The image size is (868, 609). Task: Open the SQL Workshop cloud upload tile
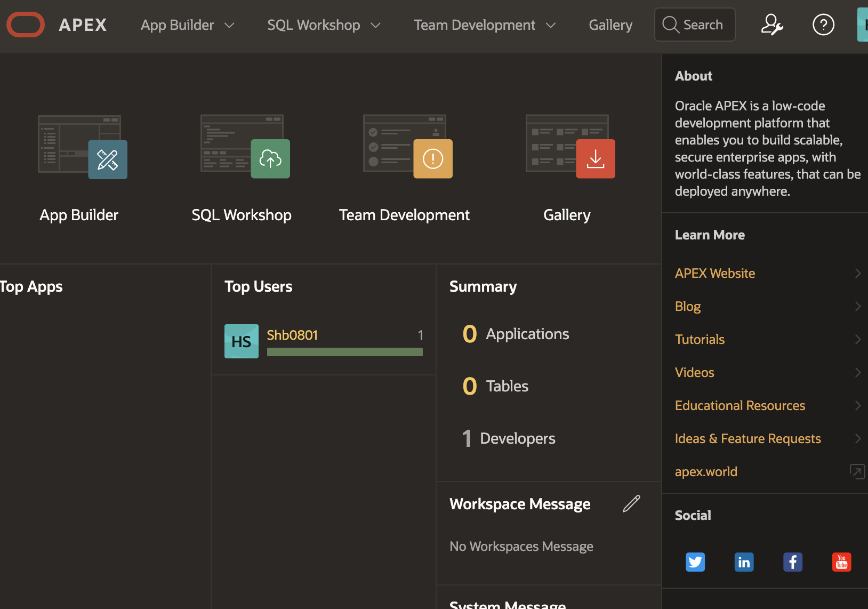point(245,146)
